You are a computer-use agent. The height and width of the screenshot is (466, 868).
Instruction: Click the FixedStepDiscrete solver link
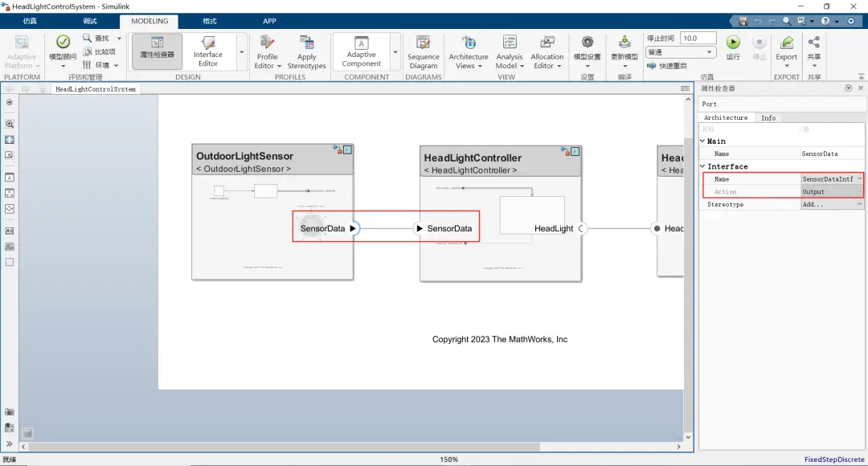pos(834,460)
